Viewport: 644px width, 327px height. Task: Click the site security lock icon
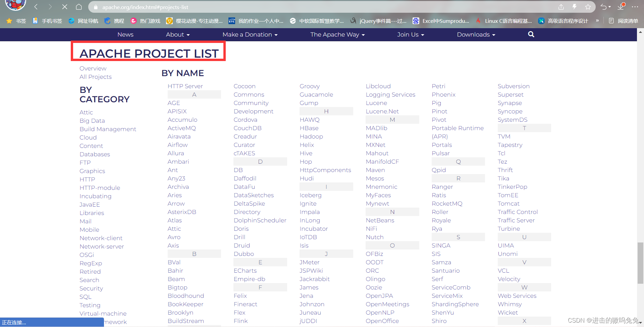point(96,7)
